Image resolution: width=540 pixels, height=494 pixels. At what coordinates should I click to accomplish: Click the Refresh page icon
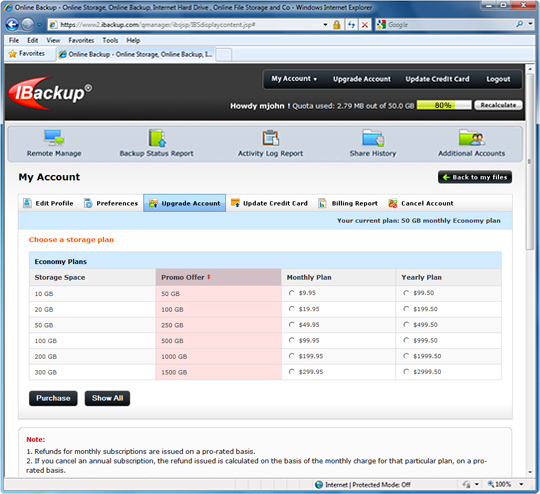point(351,24)
